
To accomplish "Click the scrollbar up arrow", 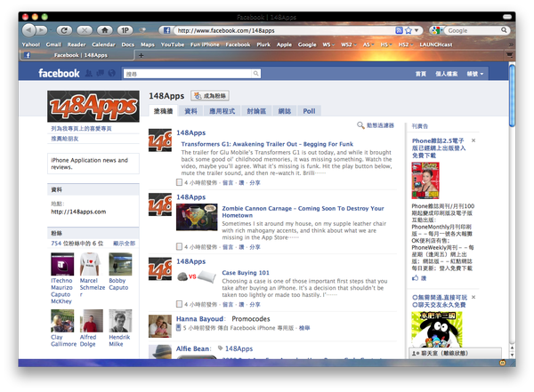I will click(512, 348).
